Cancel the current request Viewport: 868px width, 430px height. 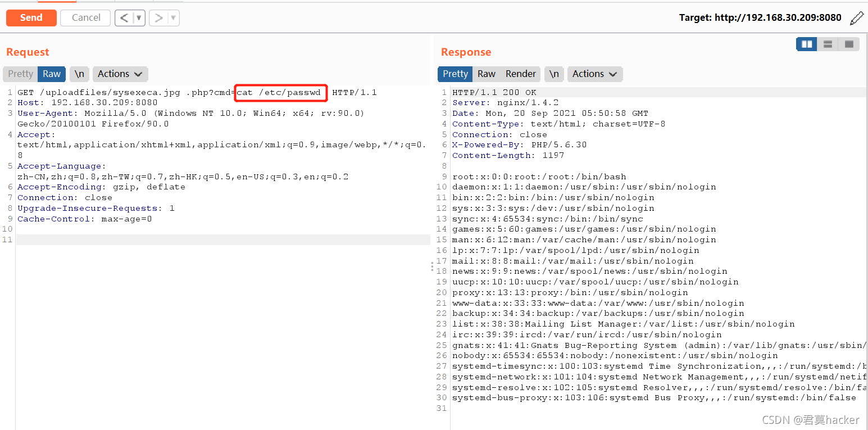tap(86, 18)
